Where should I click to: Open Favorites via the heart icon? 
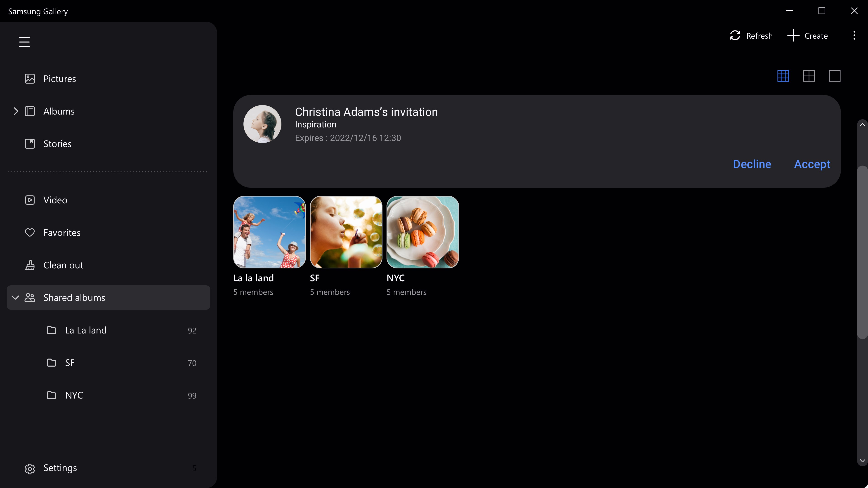30,232
